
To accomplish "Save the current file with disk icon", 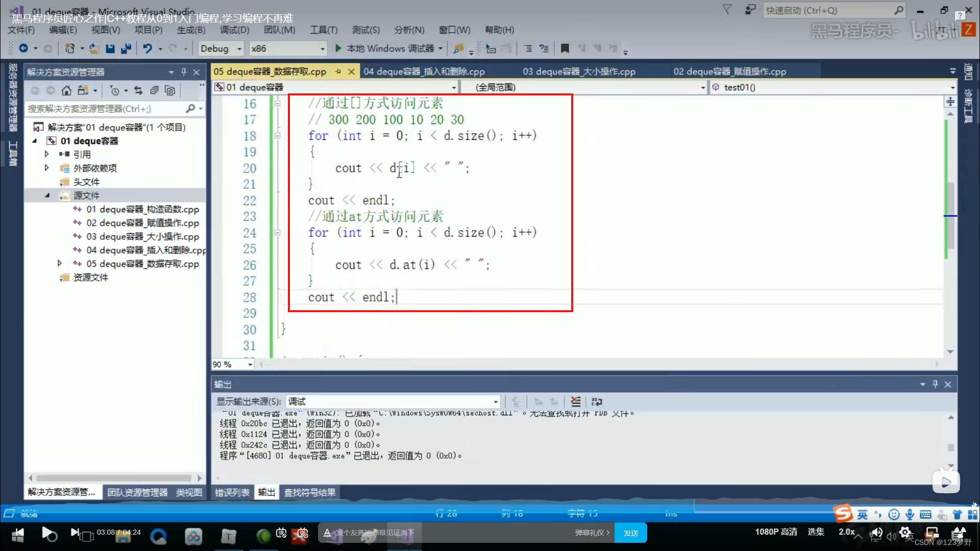I will pyautogui.click(x=110, y=48).
